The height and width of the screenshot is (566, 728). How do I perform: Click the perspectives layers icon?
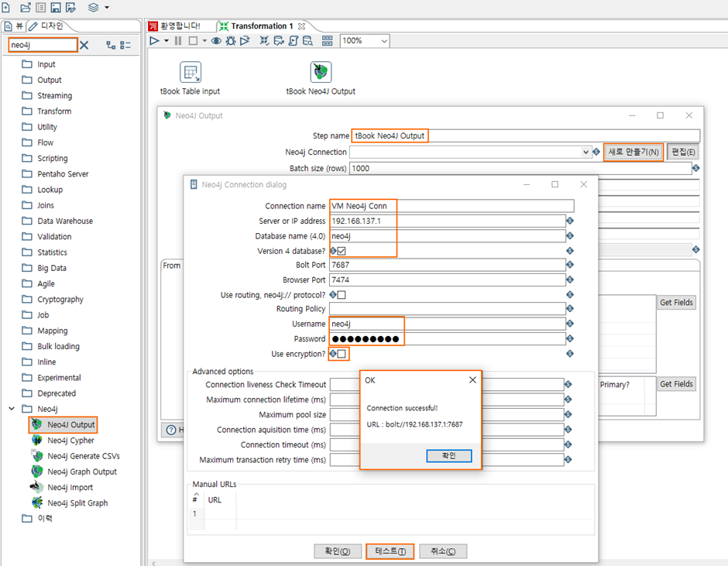93,7
